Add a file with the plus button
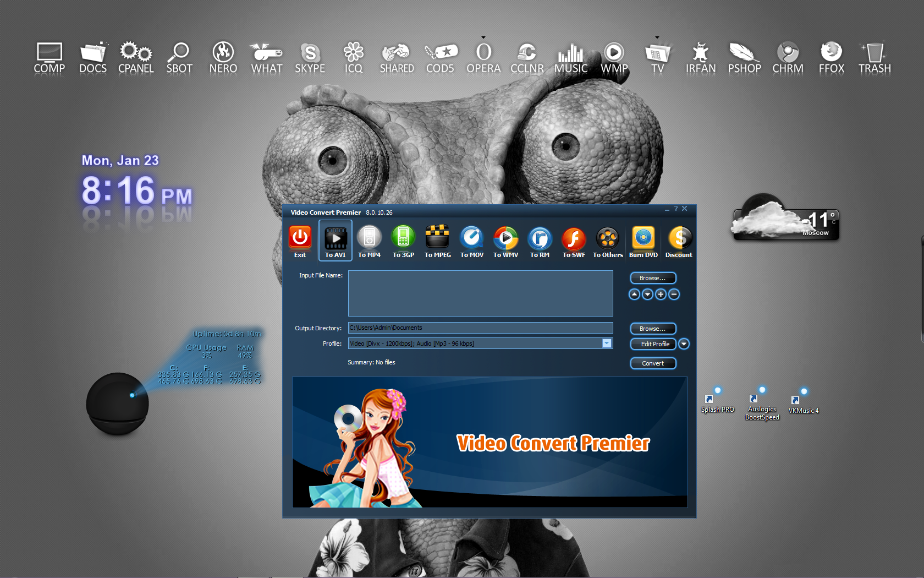Screen dimensions: 924x578 [661, 295]
